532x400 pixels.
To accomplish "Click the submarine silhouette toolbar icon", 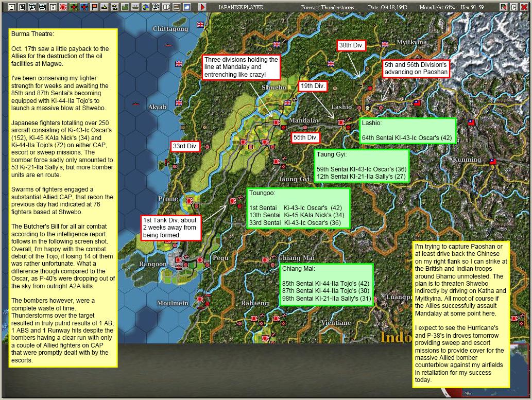I will pyautogui.click(x=105, y=7).
